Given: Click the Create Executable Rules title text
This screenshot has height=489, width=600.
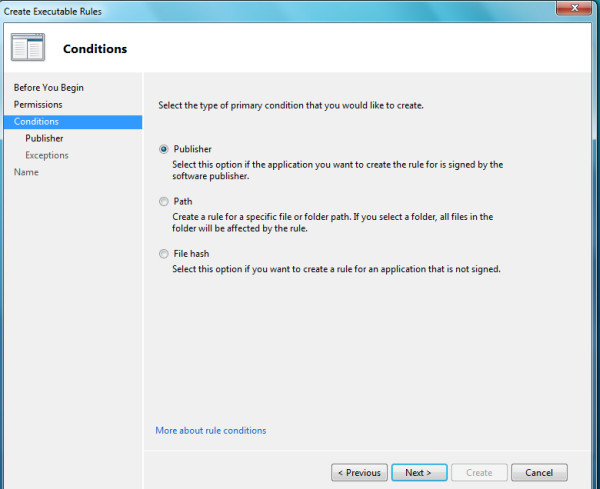Looking at the screenshot, I should [x=53, y=11].
